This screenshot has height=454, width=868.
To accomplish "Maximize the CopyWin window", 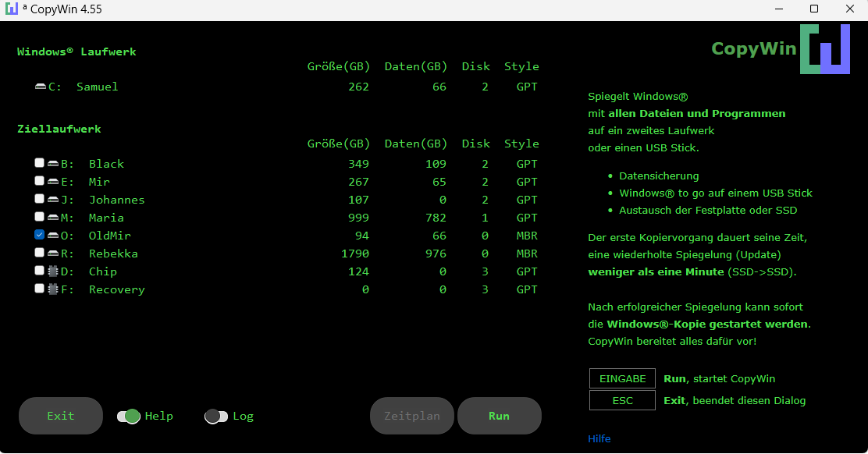I will pyautogui.click(x=814, y=9).
